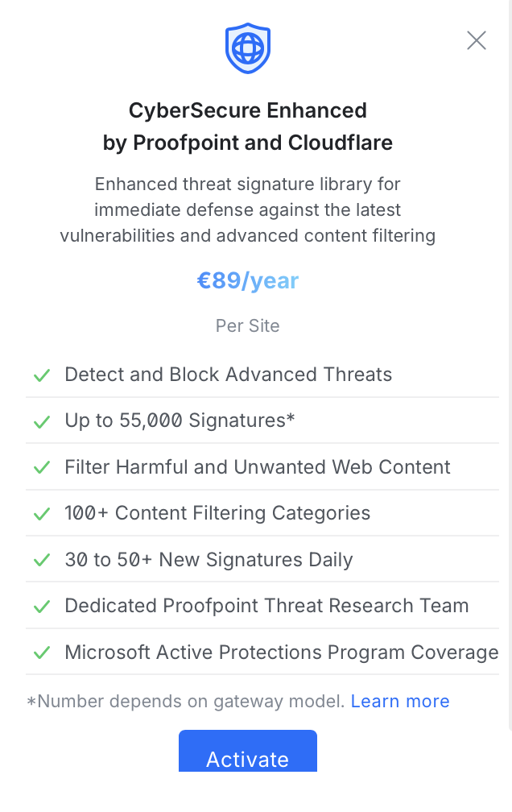
Task: Click the Number depends on gateway model footnote
Action: pyautogui.click(x=187, y=701)
